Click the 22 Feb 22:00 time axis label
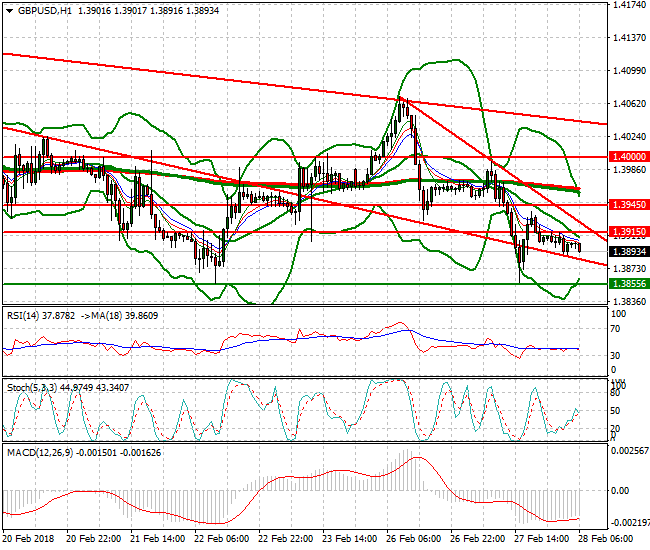This screenshot has height=550, width=650. point(286,539)
